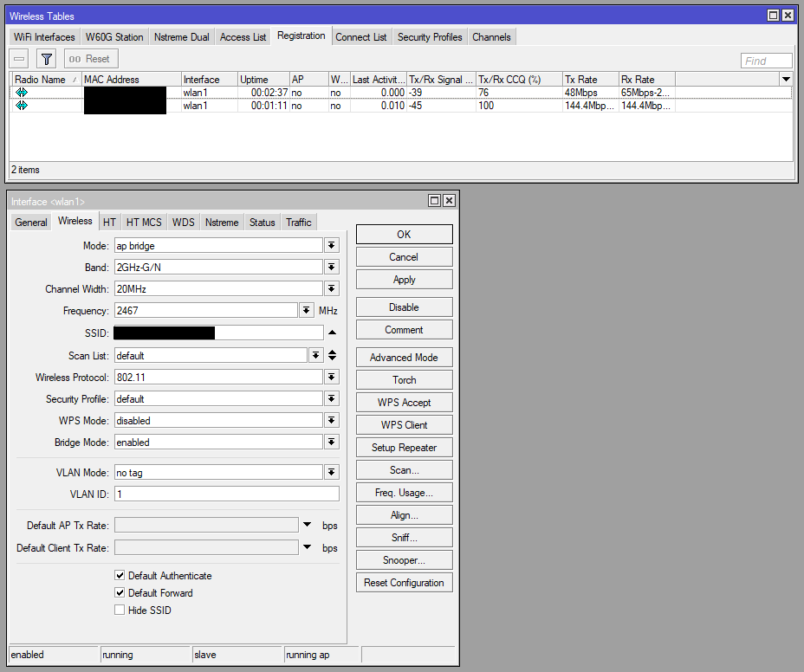Select the registration row with uptime 00:02:37
Screen dimensions: 804x672
pyautogui.click(x=400, y=93)
